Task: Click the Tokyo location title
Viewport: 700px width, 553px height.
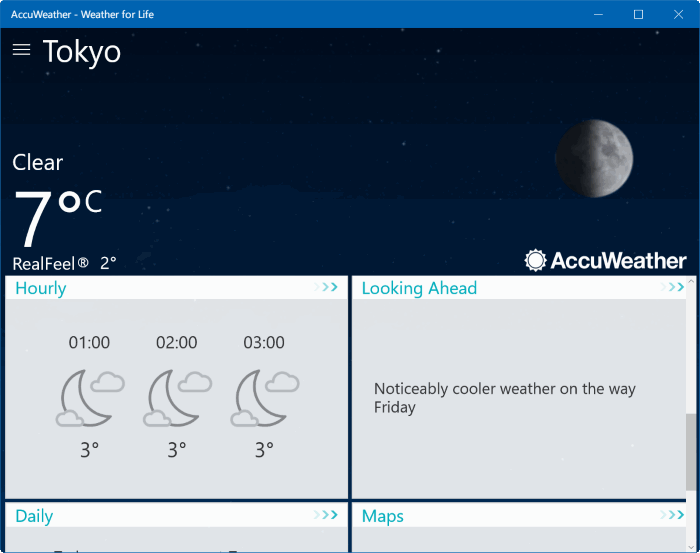Action: pyautogui.click(x=82, y=51)
